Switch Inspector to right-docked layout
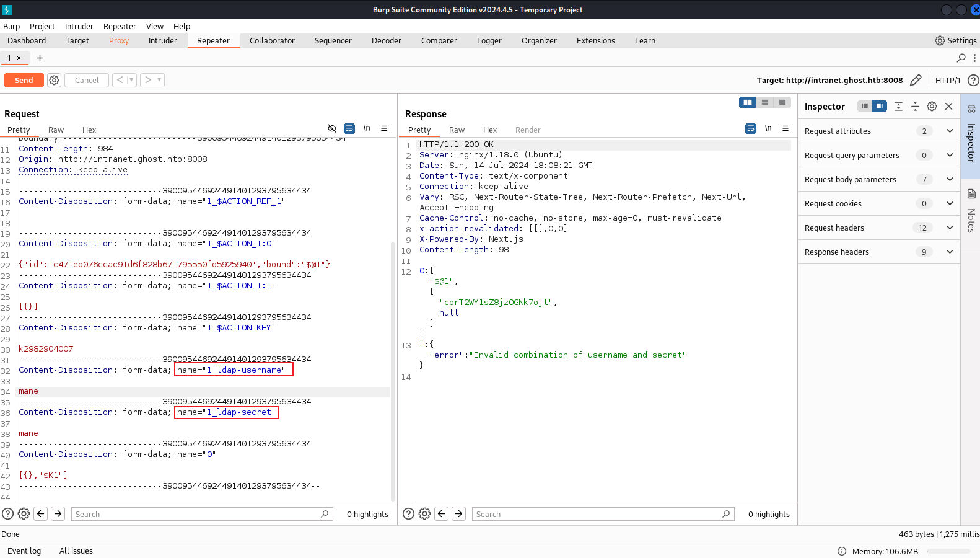Image resolution: width=980 pixels, height=558 pixels. (x=880, y=106)
